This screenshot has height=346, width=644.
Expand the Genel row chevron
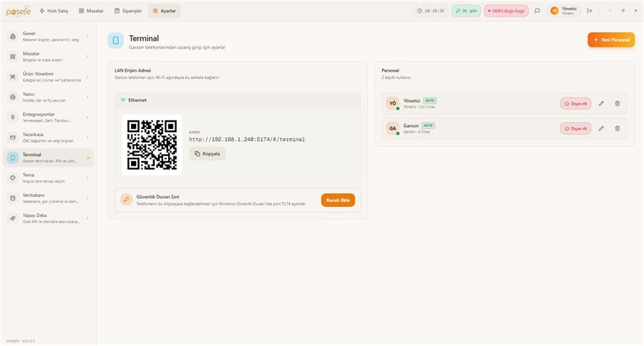tap(87, 37)
